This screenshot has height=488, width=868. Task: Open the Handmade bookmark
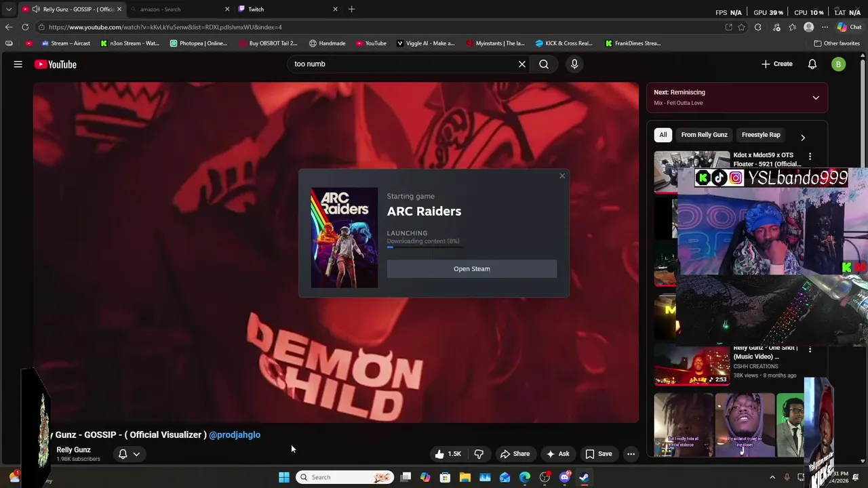(327, 43)
